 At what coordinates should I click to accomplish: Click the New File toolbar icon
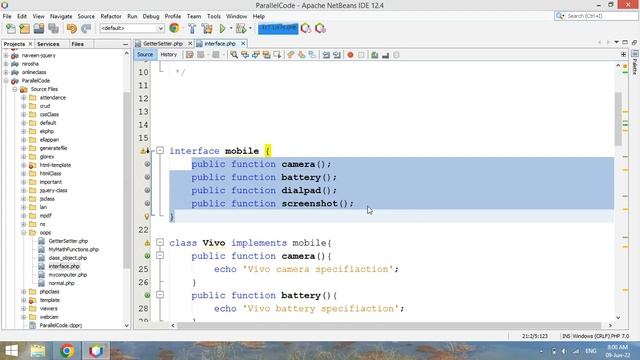click(x=11, y=29)
